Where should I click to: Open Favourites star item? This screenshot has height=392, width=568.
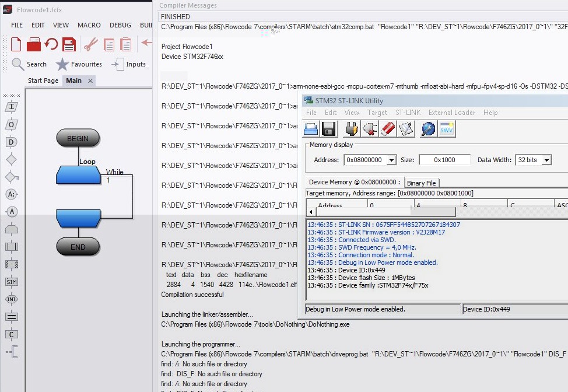click(x=79, y=64)
